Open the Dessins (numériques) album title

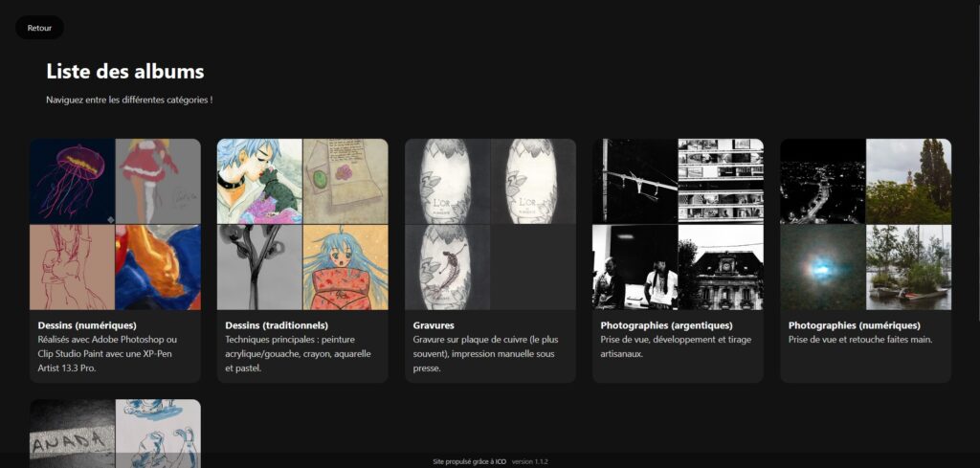pos(80,325)
